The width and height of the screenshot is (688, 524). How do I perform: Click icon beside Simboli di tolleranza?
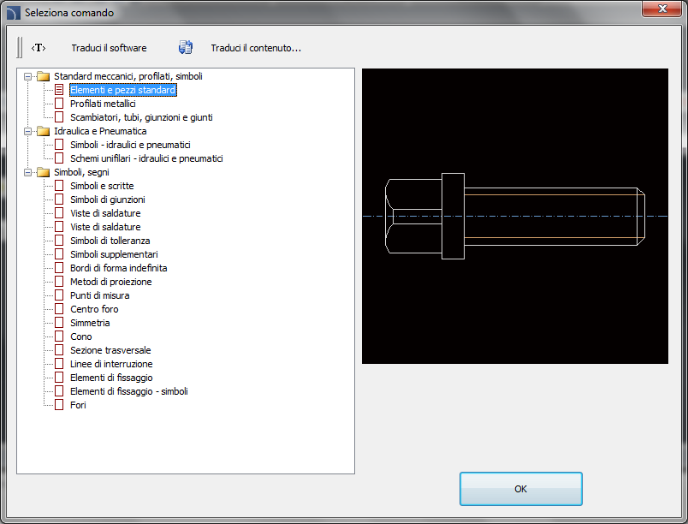[x=59, y=240]
